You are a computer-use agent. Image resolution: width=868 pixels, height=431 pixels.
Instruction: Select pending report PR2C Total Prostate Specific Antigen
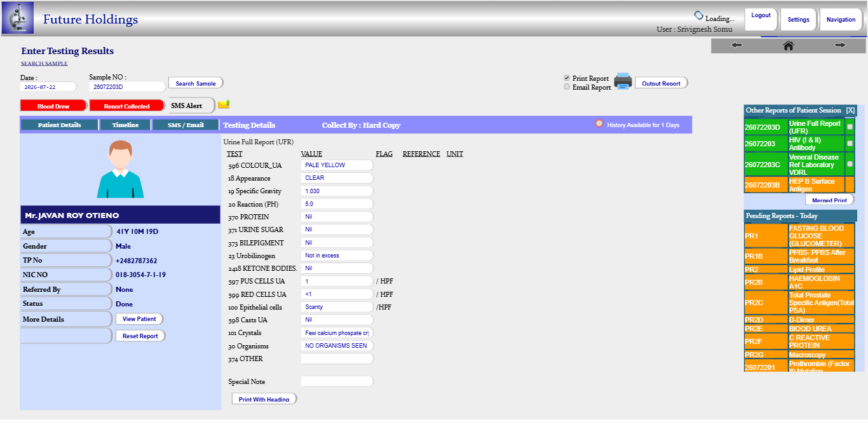[799, 303]
